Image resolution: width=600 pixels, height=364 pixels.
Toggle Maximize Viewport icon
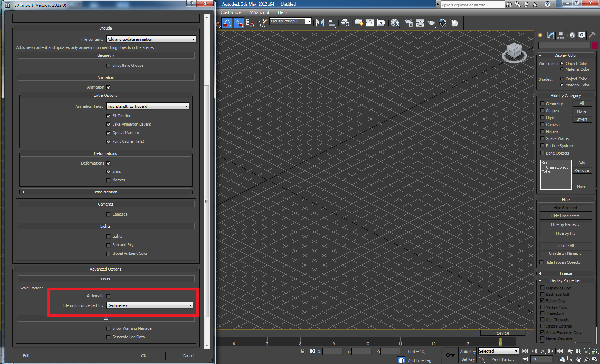point(595,359)
